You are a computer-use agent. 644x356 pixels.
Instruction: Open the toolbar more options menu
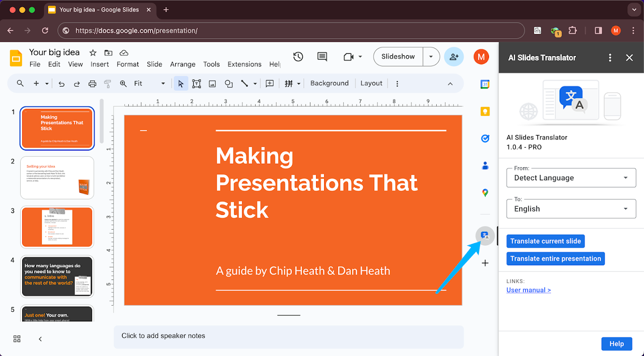[397, 84]
